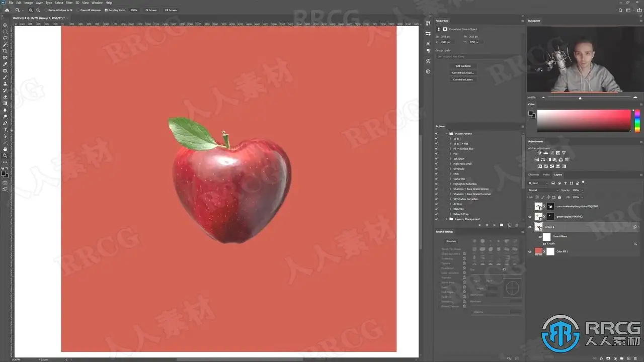Click the green-apples layer mask thumbnail
Image resolution: width=644 pixels, height=362 pixels.
[550, 217]
